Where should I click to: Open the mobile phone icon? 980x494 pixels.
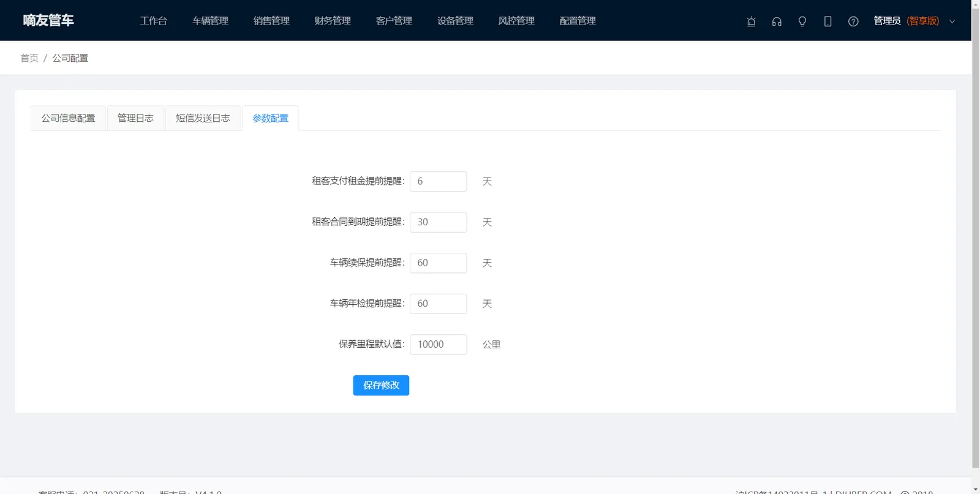[827, 21]
